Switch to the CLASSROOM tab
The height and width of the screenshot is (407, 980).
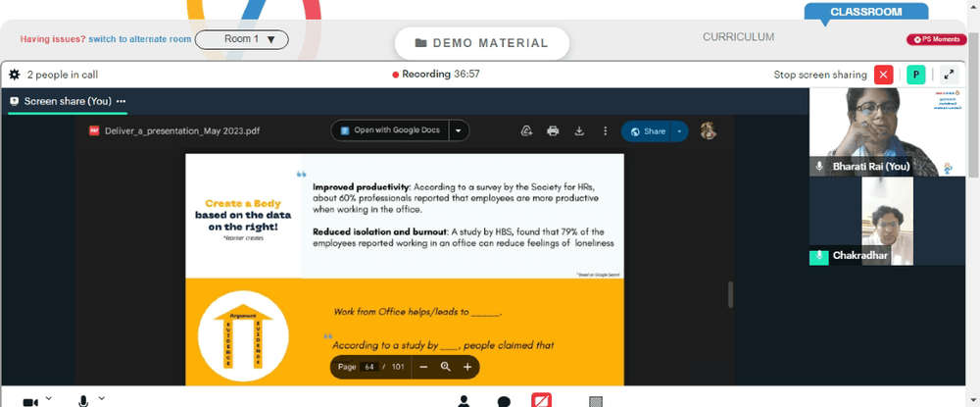pos(865,11)
